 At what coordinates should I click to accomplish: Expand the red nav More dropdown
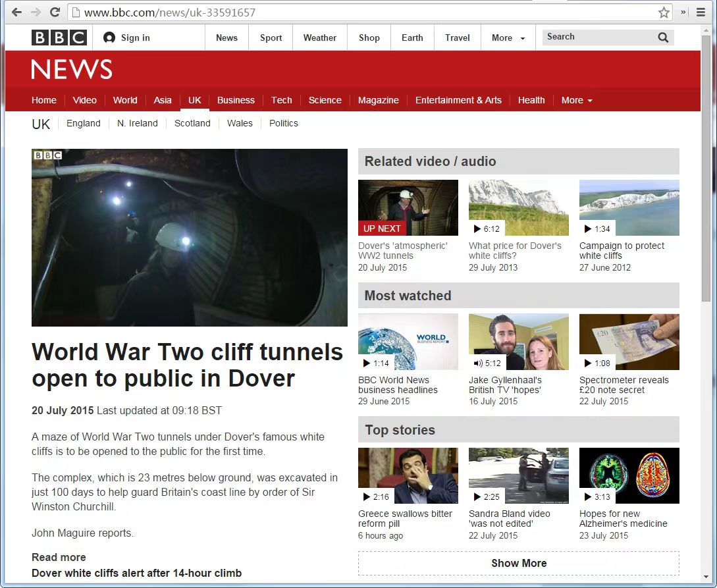coord(576,100)
